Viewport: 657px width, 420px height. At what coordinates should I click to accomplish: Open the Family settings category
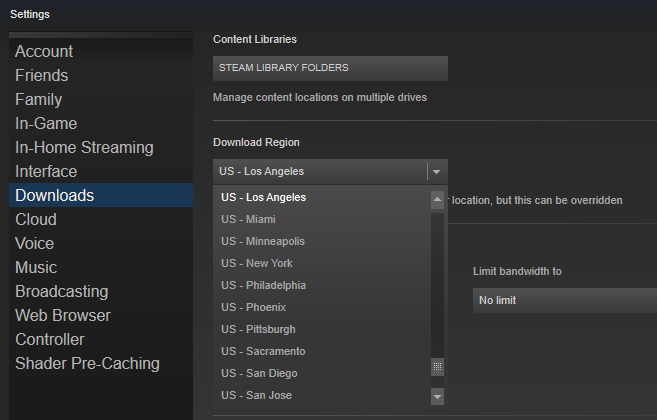[101, 99]
